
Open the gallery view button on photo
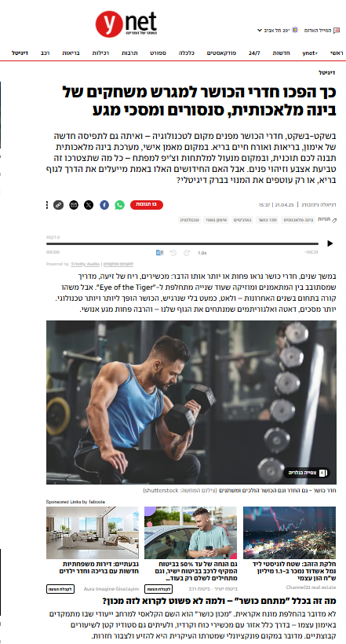coord(307,473)
